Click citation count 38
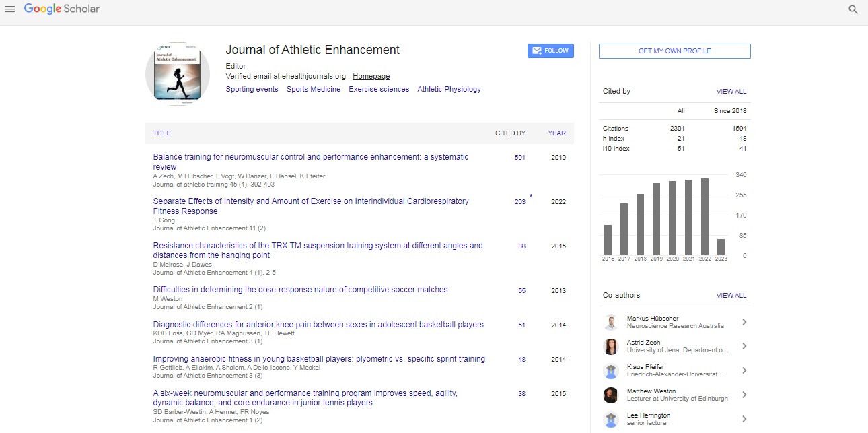 pos(521,394)
